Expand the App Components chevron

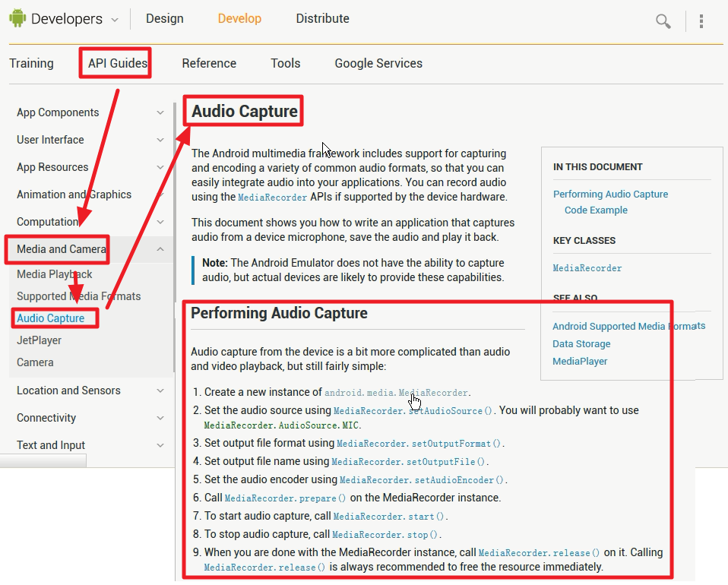(x=160, y=112)
